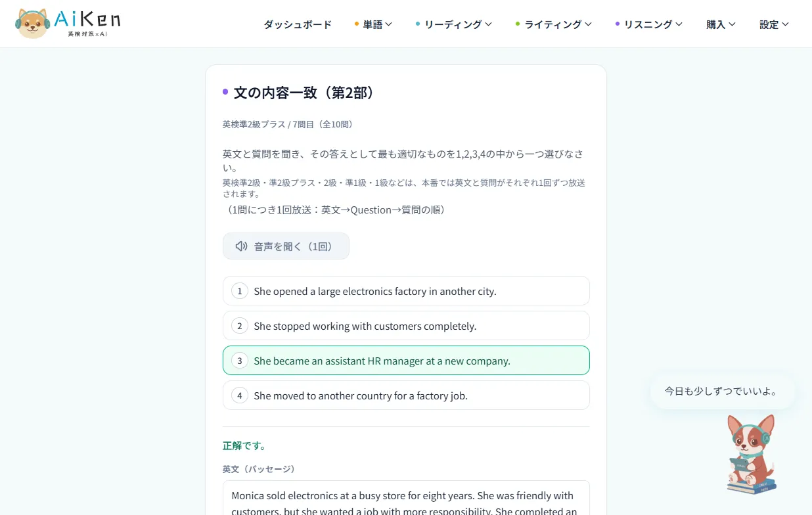This screenshot has height=515, width=812.
Task: Go to ダッシュボード in the navigation
Action: (x=298, y=24)
